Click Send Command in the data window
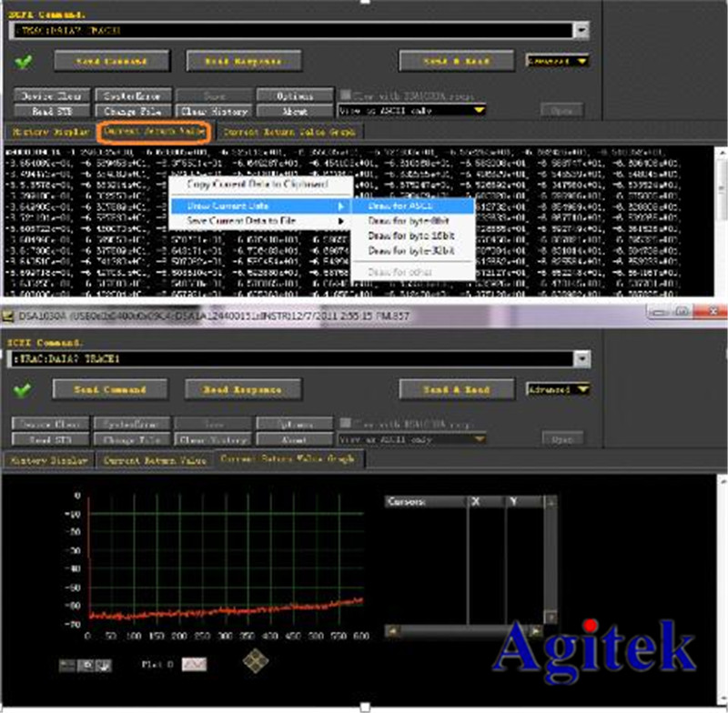728x713 pixels. click(x=112, y=61)
